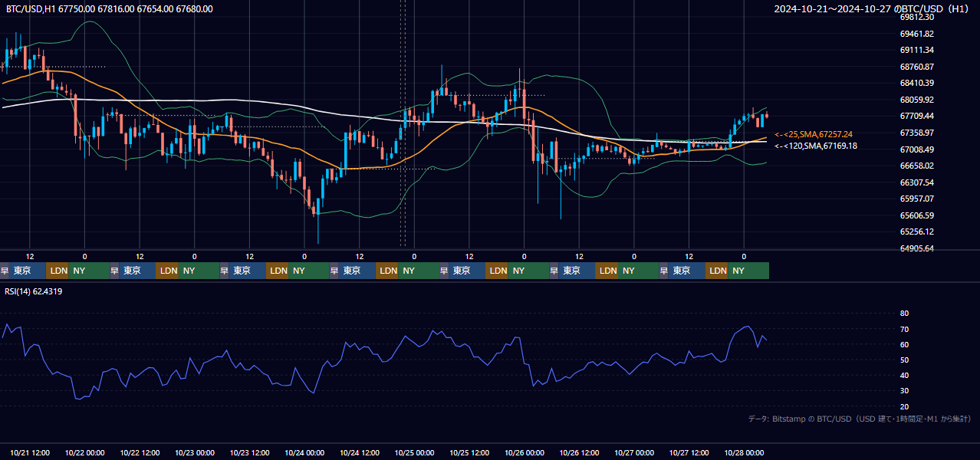Viewport: 980px width, 460px height.
Task: Click price axis label 66307.54
Action: tap(916, 182)
